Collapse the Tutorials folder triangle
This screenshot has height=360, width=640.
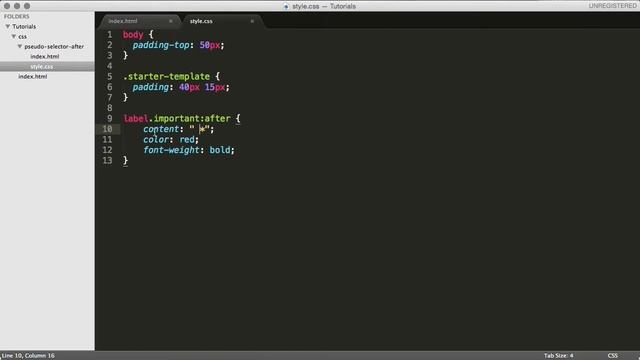8,27
